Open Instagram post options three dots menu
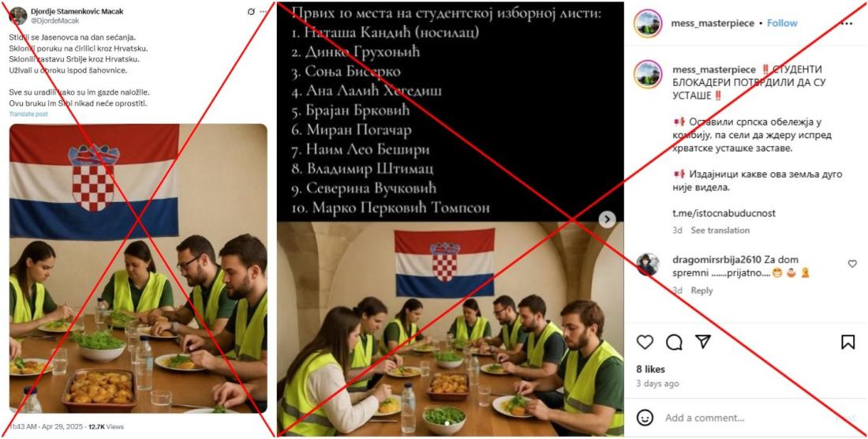This screenshot has height=439, width=868. coord(847,23)
